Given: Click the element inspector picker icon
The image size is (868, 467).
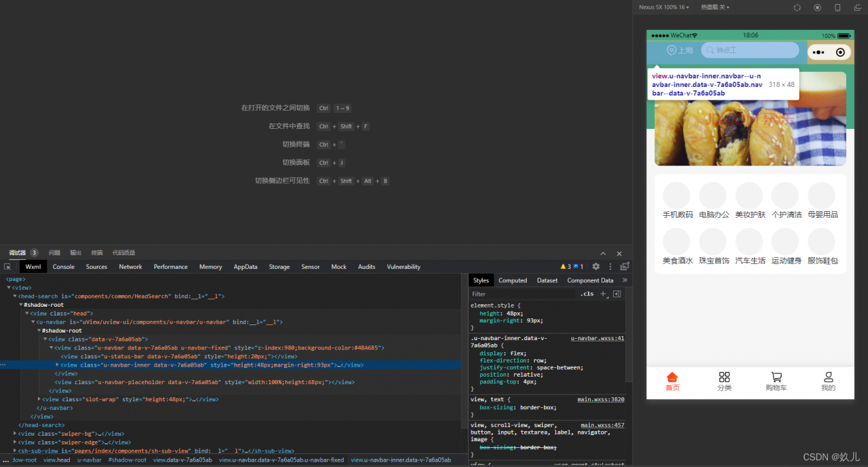Looking at the screenshot, I should (x=7, y=267).
